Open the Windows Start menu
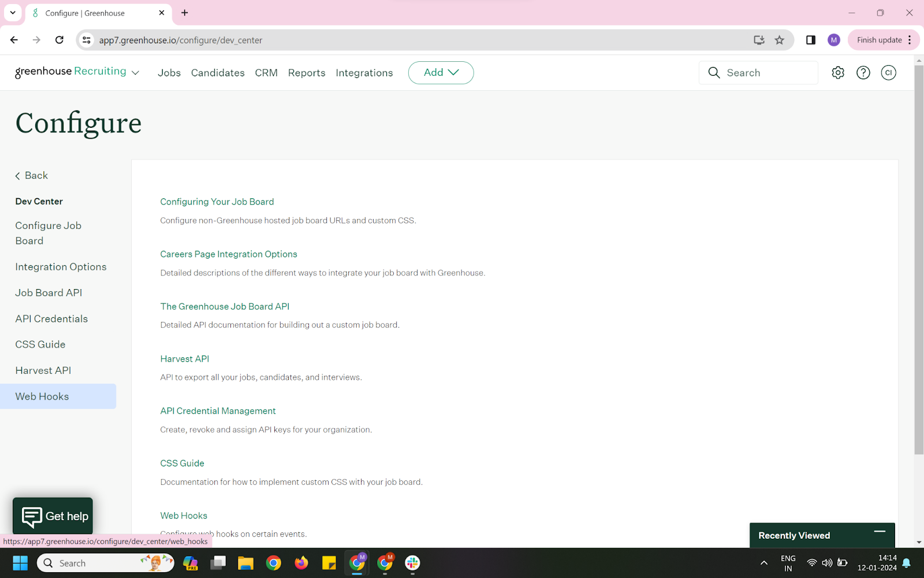924x578 pixels. pos(20,563)
